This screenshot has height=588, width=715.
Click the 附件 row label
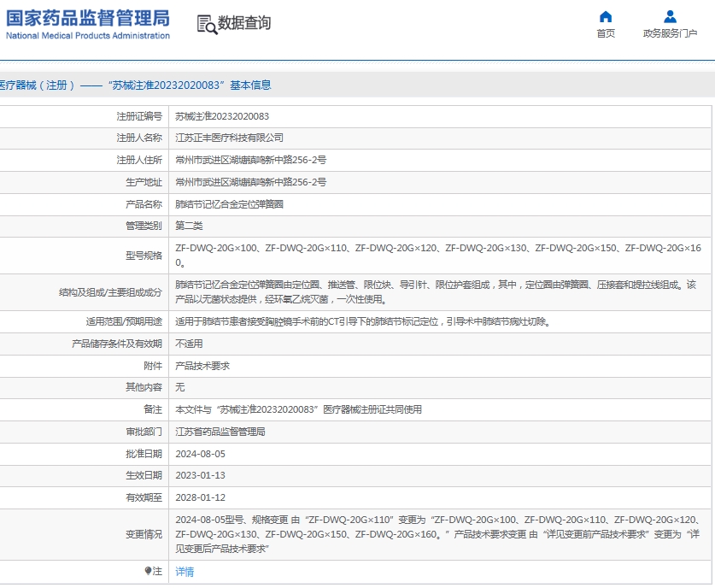(153, 367)
